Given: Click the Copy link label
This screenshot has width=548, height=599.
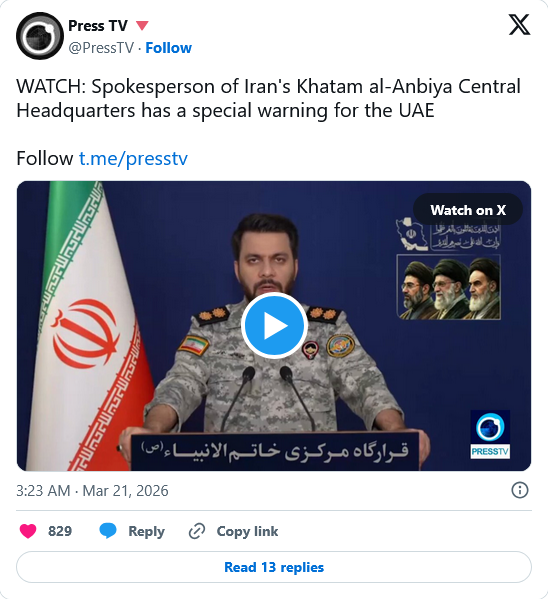Looking at the screenshot, I should [247, 531].
